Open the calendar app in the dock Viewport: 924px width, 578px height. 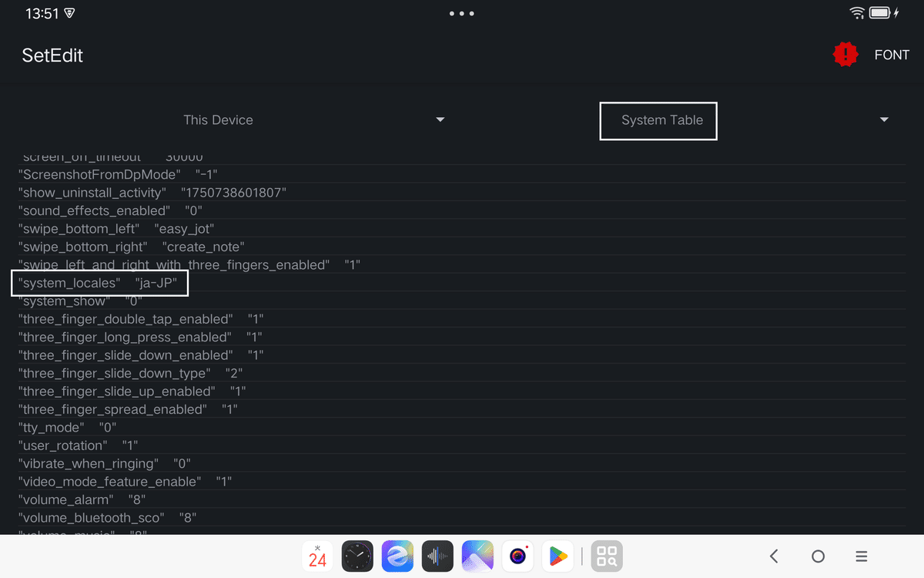317,556
